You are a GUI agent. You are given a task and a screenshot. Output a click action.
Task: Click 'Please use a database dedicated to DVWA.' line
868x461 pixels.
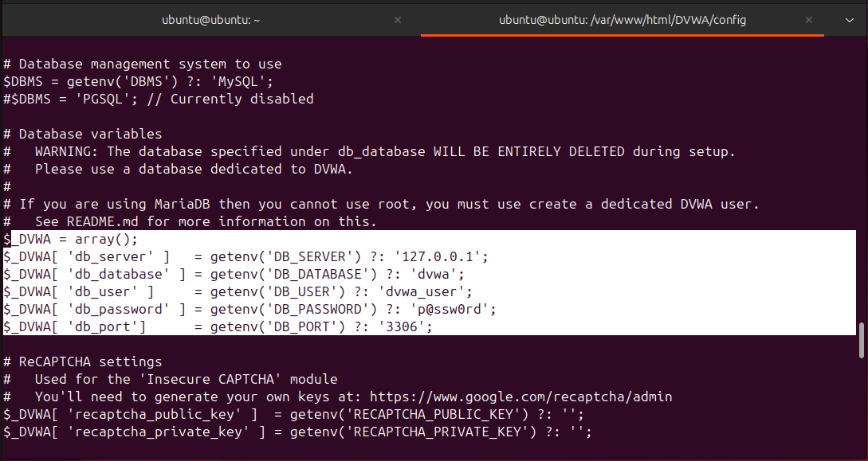coord(194,169)
